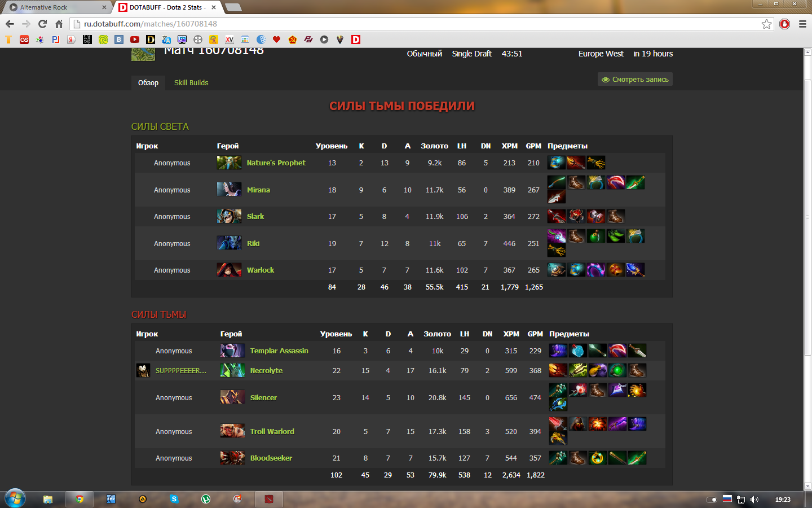Click the Nature's Prophet hero portrait
This screenshot has height=508, width=812.
click(229, 163)
